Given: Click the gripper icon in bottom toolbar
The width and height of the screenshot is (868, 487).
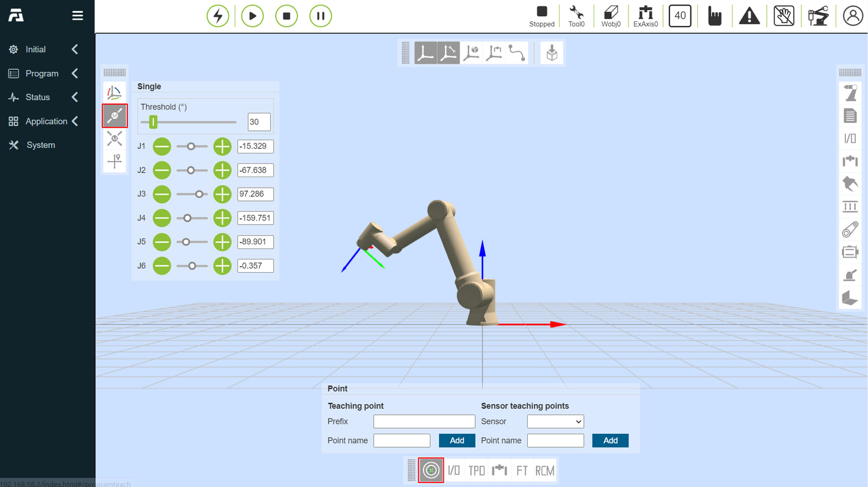Looking at the screenshot, I should click(499, 470).
